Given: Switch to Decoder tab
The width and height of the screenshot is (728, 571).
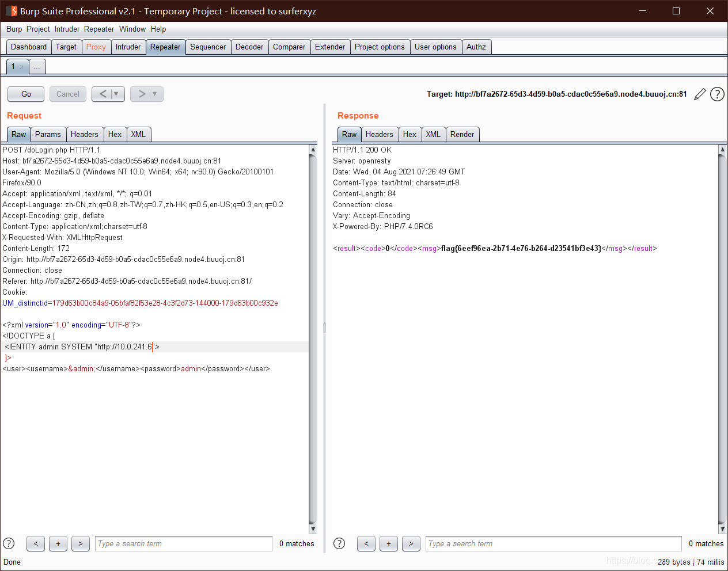Looking at the screenshot, I should coord(249,47).
